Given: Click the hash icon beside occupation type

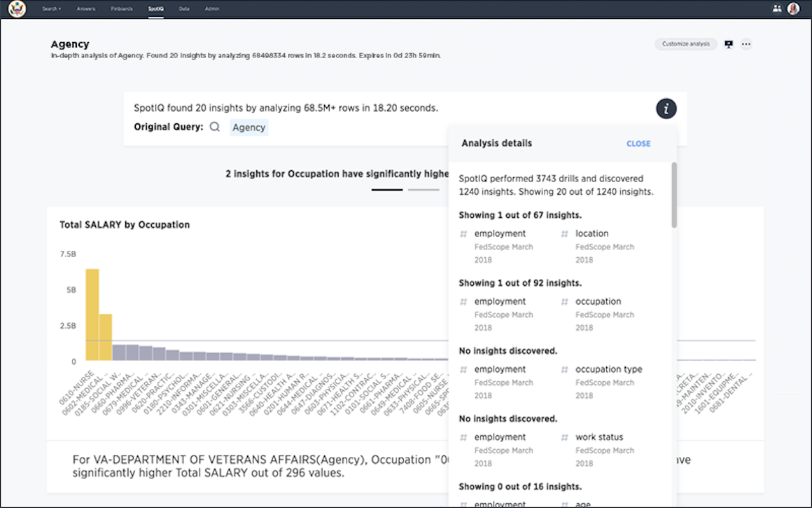Looking at the screenshot, I should pyautogui.click(x=564, y=369).
